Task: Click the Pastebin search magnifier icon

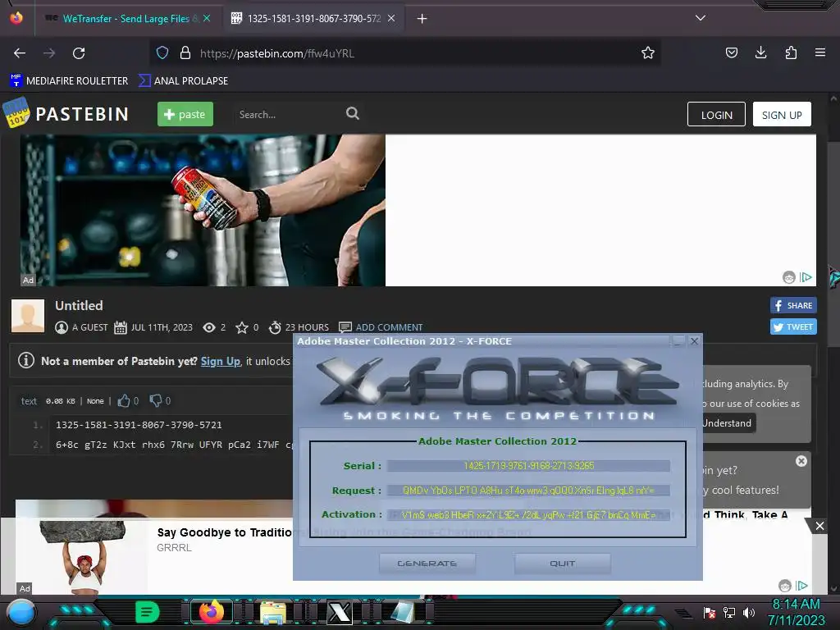Action: (353, 113)
